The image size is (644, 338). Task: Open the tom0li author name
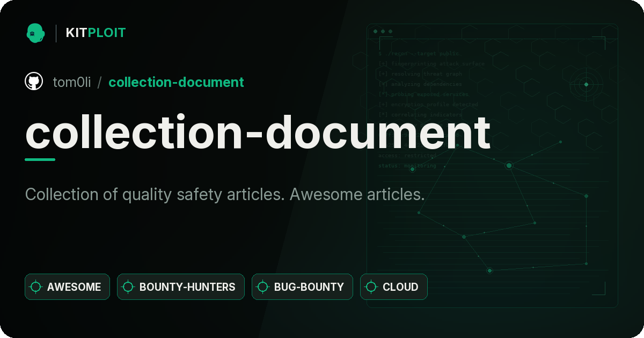coord(72,82)
